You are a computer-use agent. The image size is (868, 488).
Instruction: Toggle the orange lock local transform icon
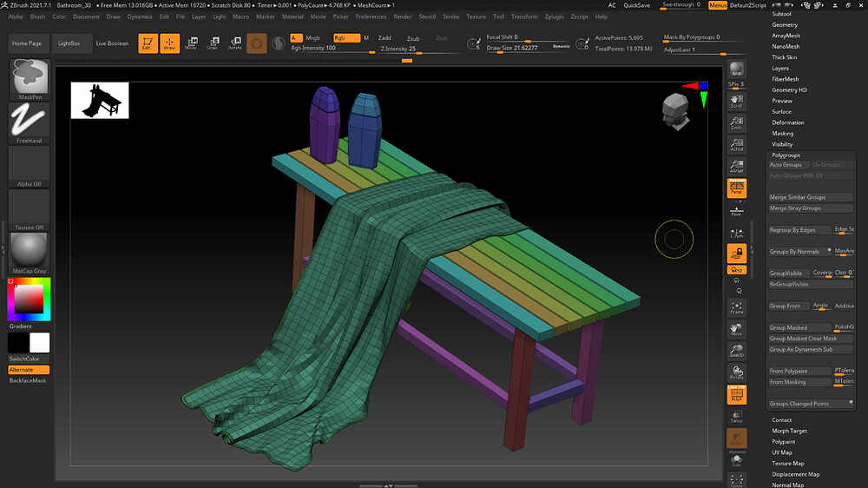736,254
